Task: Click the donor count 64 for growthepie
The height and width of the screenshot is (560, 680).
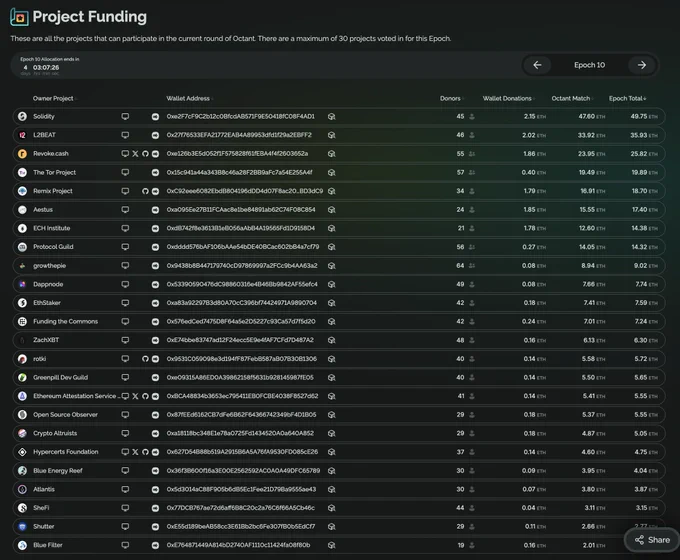Action: point(460,265)
